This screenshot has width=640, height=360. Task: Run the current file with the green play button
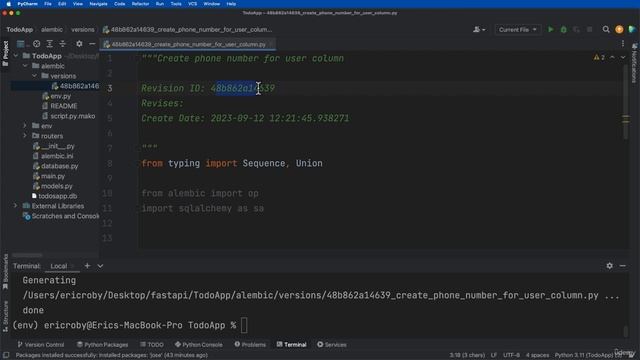[x=551, y=29]
